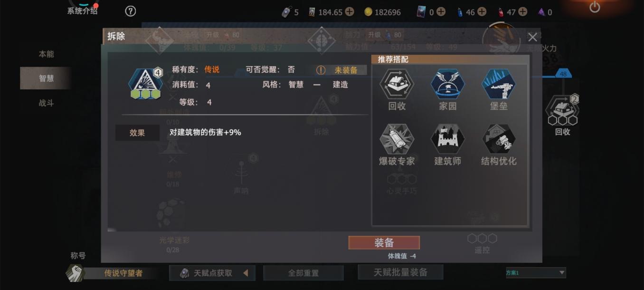This screenshot has width=644, height=290.
Task: Select the 建筑师 castle talent icon
Action: tap(448, 139)
